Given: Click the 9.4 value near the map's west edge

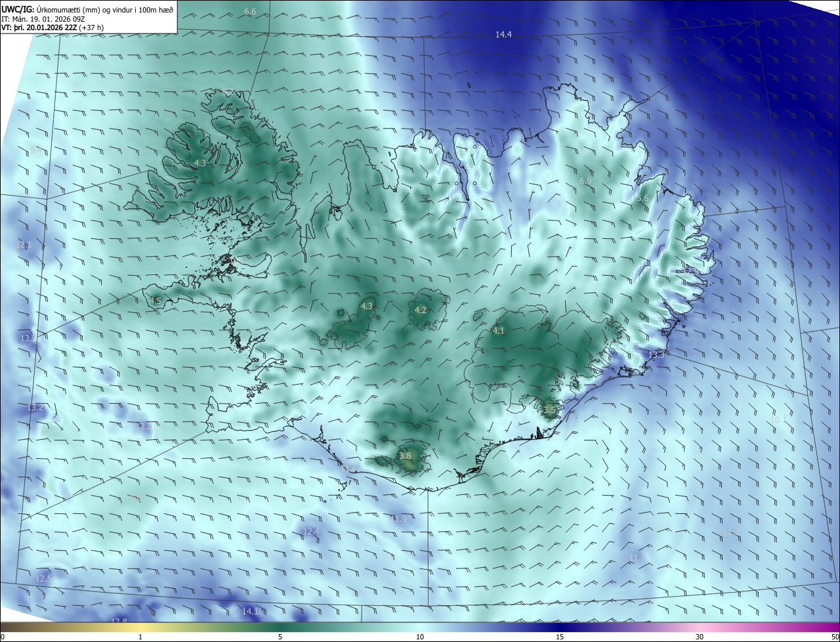Looking at the screenshot, I should [x=35, y=150].
